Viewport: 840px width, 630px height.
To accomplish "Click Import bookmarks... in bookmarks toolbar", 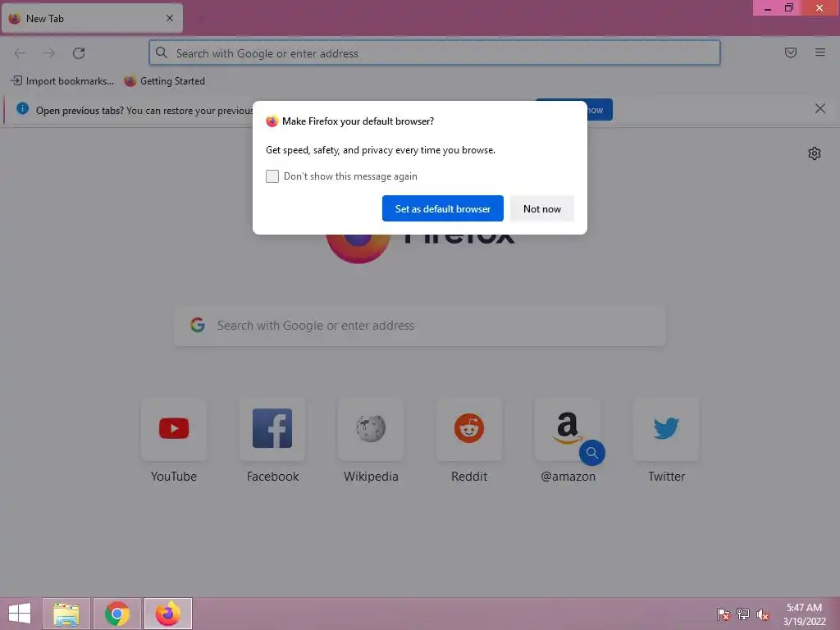I will 62,81.
